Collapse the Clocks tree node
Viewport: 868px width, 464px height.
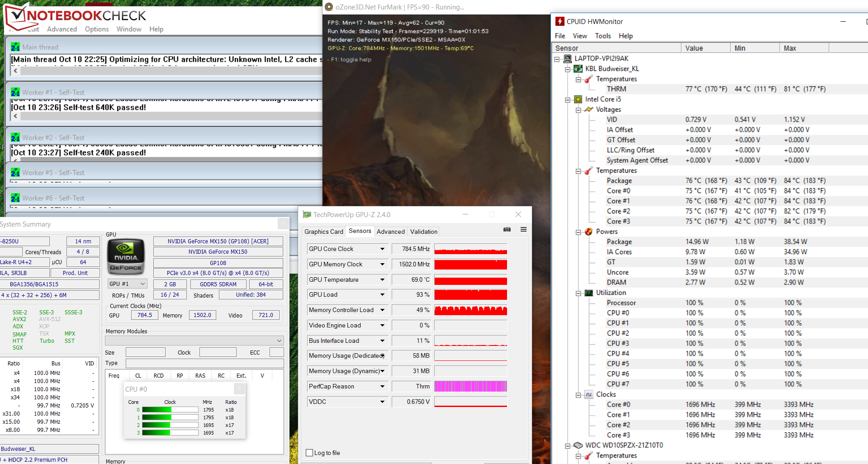coord(578,395)
